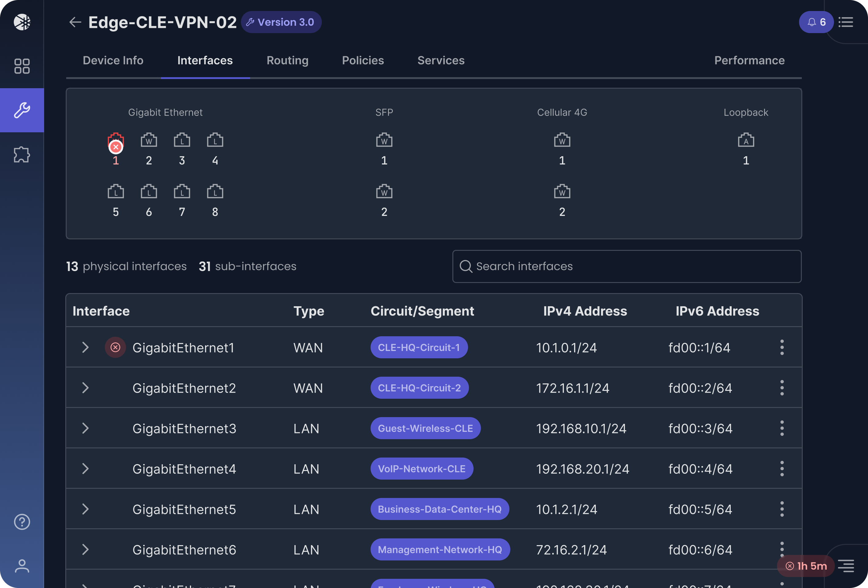Click the app logo in the sidebar
Screen dimensions: 868x588
click(22, 22)
